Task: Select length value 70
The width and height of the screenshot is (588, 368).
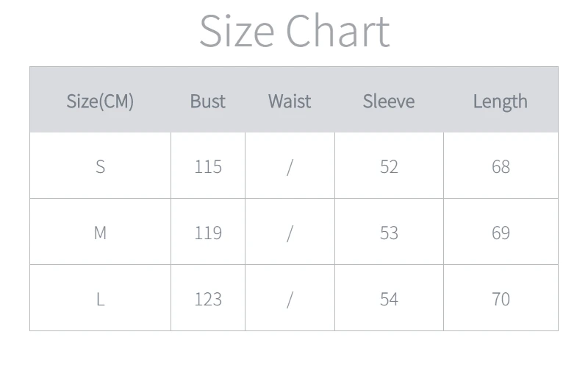Action: tap(501, 299)
